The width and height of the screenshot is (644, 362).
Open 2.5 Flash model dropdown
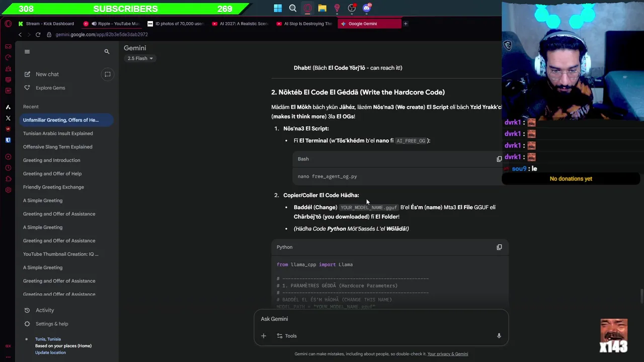click(140, 58)
